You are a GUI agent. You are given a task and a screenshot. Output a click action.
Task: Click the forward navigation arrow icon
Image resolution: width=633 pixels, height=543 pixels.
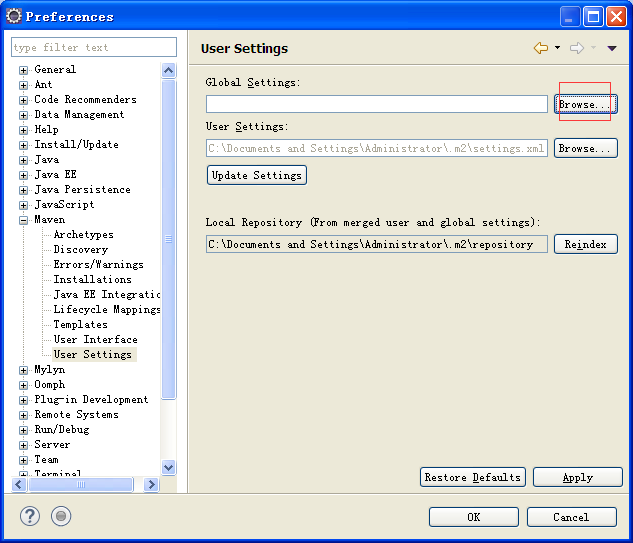click(577, 48)
